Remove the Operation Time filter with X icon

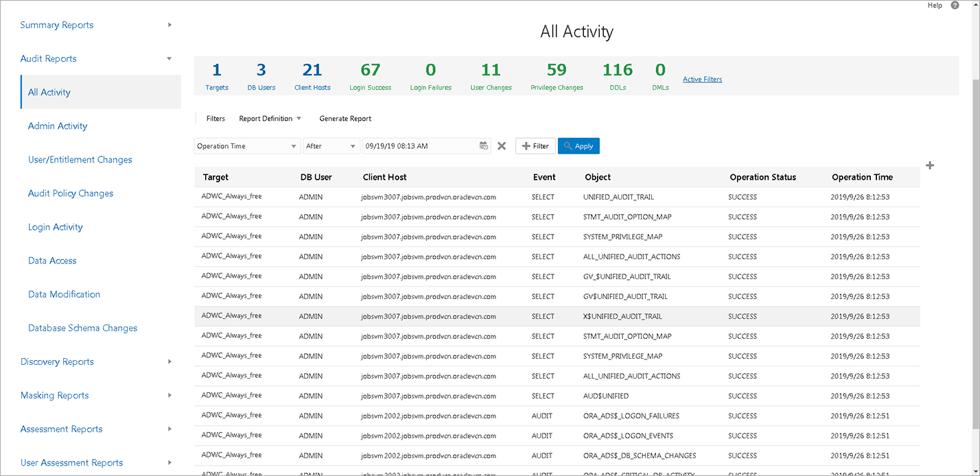[x=502, y=146]
